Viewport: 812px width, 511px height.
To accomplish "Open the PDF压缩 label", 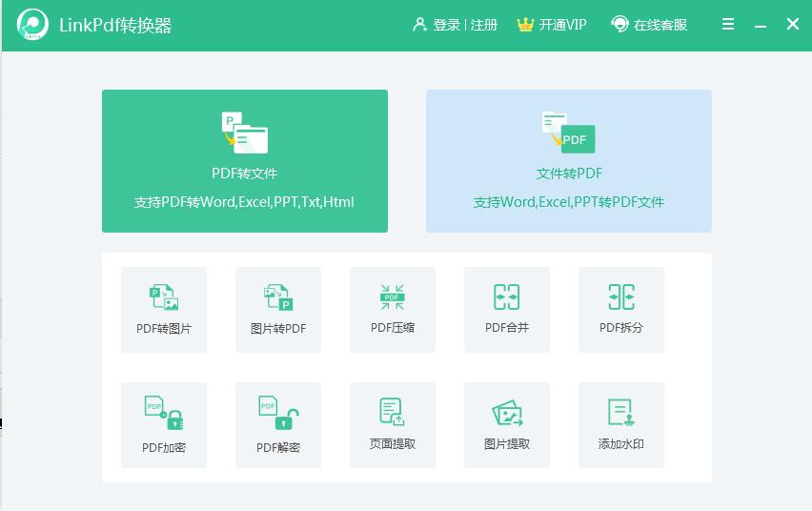I will pyautogui.click(x=393, y=328).
